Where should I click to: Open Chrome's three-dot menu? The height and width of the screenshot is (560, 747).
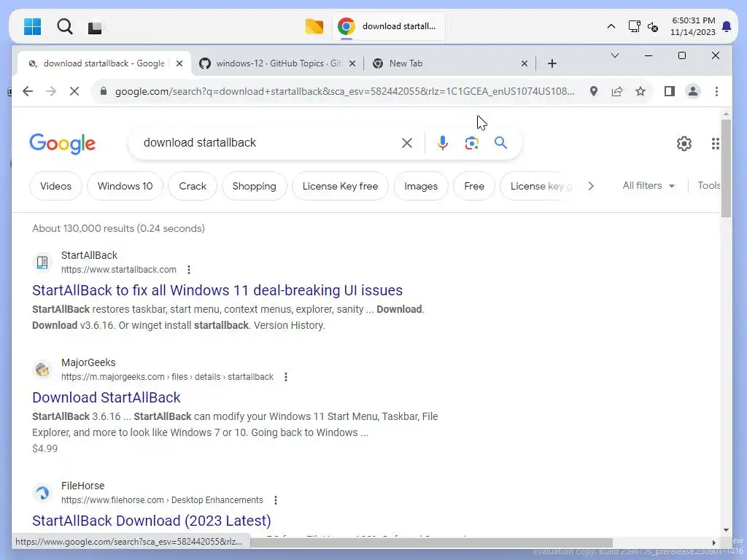click(716, 91)
